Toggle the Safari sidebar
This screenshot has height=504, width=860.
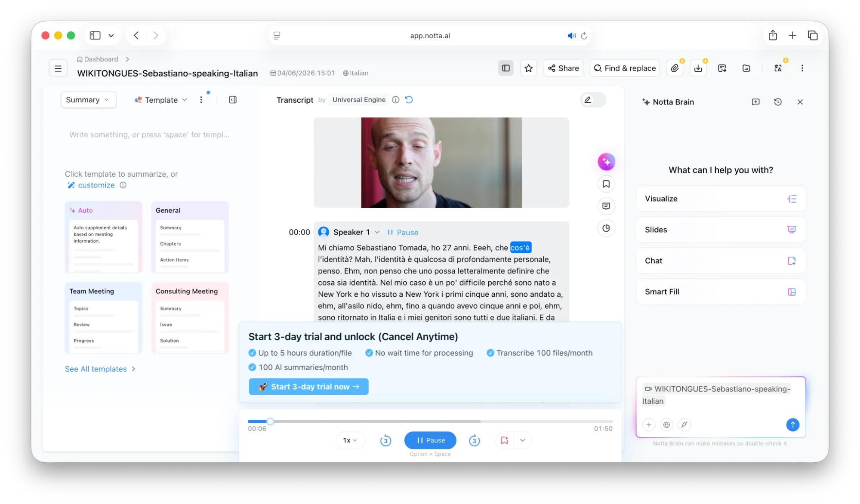[x=95, y=35]
